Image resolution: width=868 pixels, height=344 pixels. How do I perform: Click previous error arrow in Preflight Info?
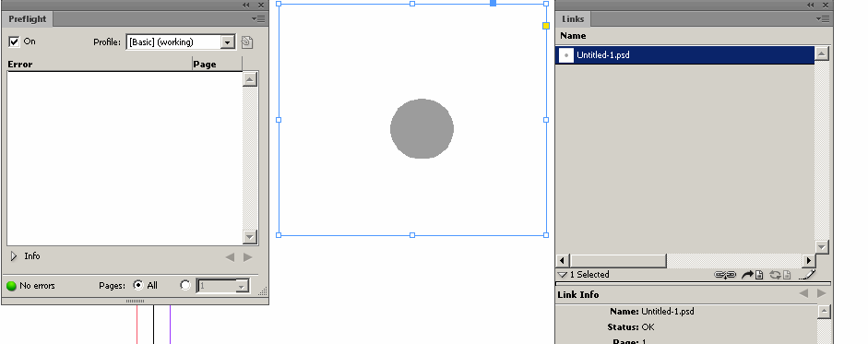pyautogui.click(x=231, y=256)
